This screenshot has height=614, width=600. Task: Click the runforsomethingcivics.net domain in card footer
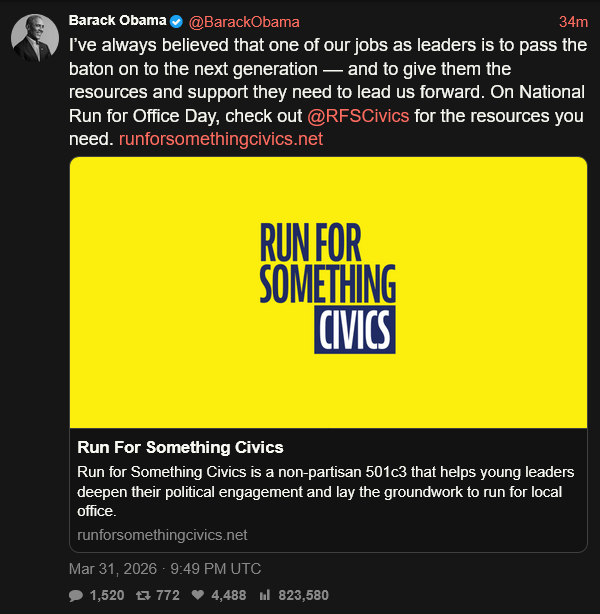pyautogui.click(x=162, y=535)
